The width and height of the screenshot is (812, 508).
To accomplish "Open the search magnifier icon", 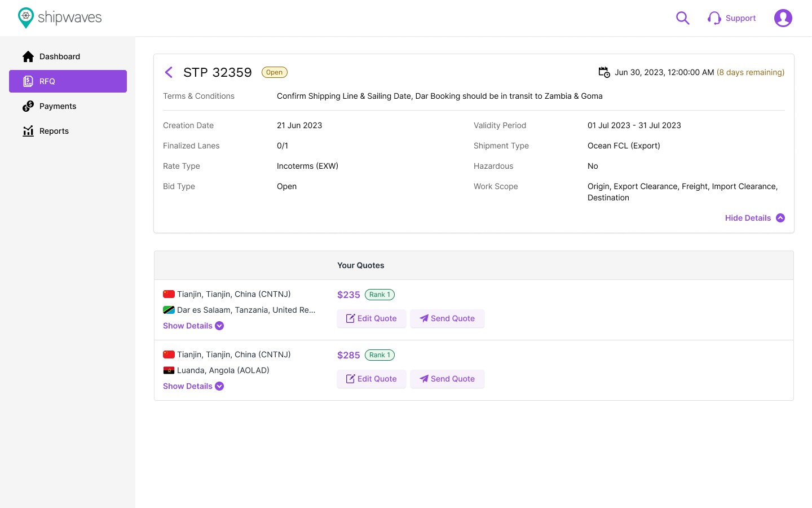I will coord(683,18).
